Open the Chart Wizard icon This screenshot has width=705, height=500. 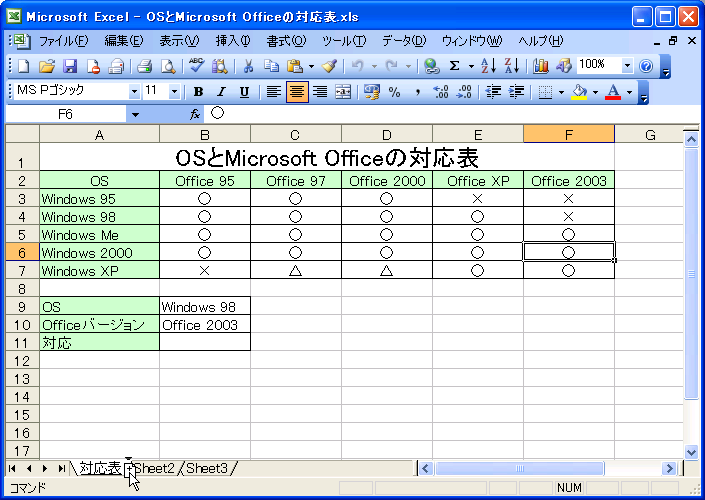click(540, 66)
